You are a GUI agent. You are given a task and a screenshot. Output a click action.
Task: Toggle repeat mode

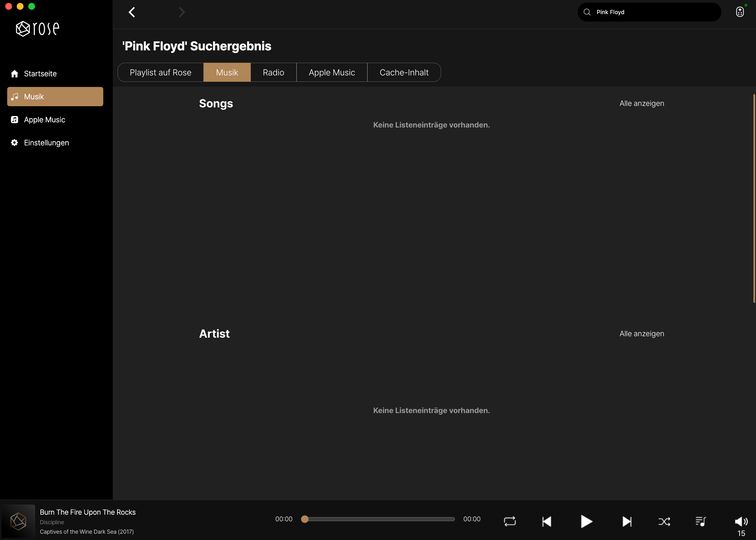(x=510, y=521)
